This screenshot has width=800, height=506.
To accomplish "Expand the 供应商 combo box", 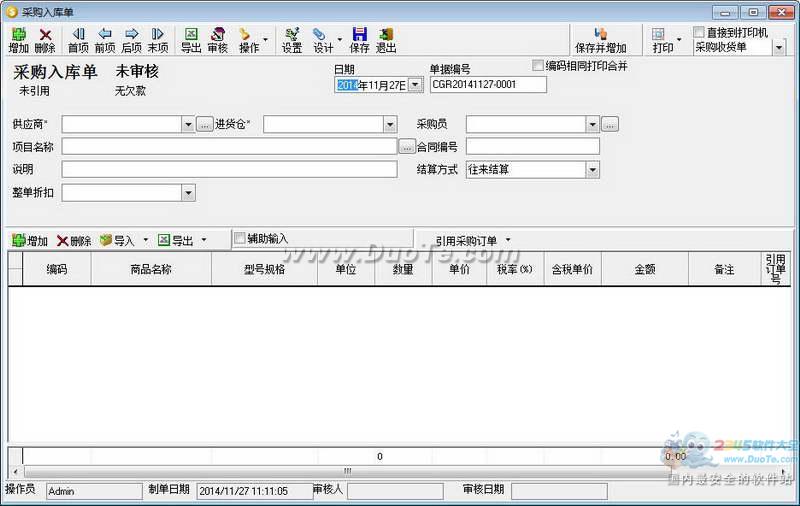I will [188, 124].
